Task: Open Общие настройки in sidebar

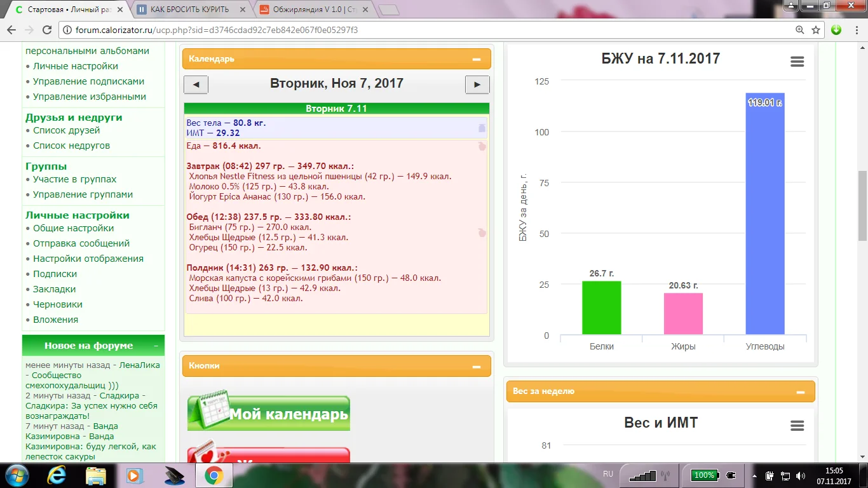Action: tap(74, 228)
